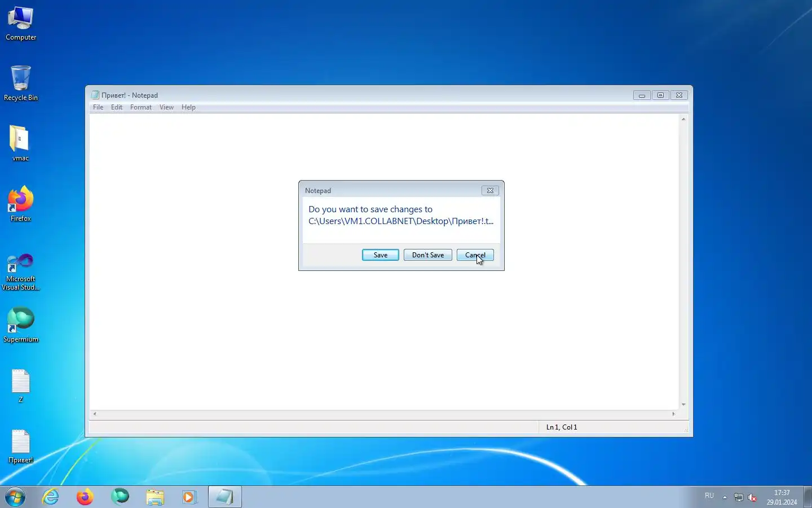Click Show desktop strip at taskbar end
This screenshot has width=812, height=508.
click(807, 497)
